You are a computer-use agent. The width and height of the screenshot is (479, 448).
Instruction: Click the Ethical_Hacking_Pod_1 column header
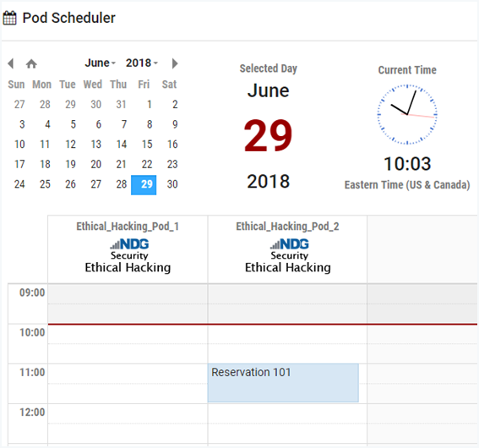pyautogui.click(x=128, y=249)
